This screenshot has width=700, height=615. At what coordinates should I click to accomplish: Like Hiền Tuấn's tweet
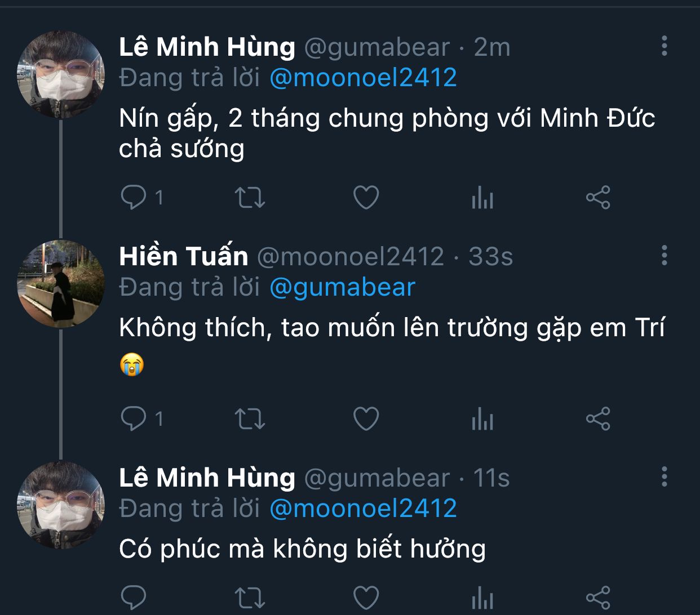366,418
